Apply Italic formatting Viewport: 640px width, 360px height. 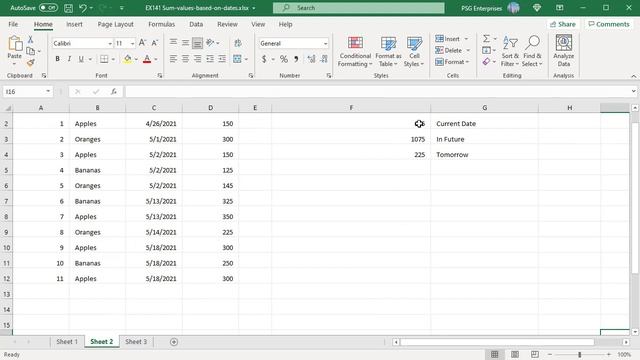[69, 59]
